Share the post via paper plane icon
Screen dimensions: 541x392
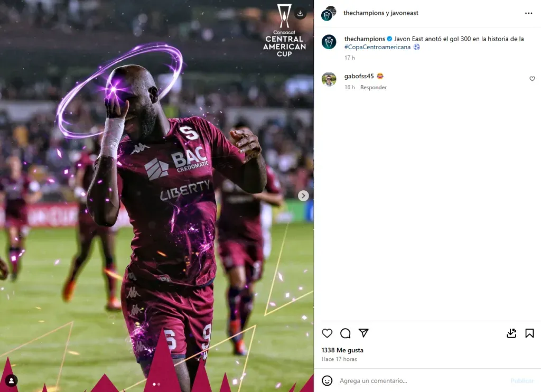(363, 333)
